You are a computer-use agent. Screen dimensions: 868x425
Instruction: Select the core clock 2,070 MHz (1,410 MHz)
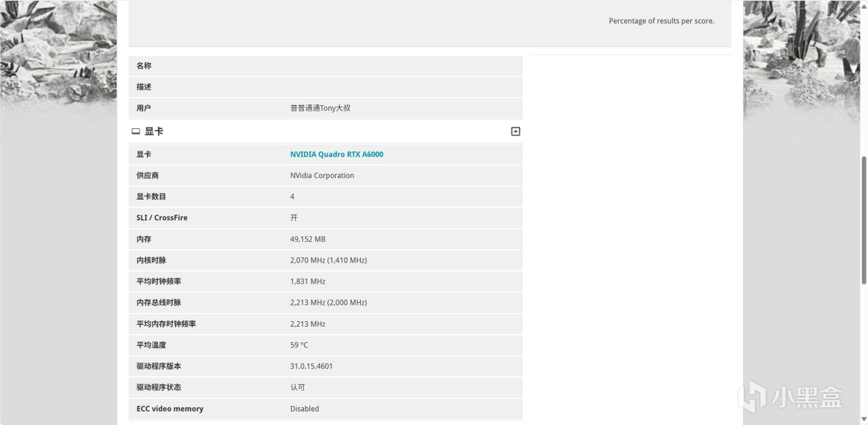tap(328, 260)
